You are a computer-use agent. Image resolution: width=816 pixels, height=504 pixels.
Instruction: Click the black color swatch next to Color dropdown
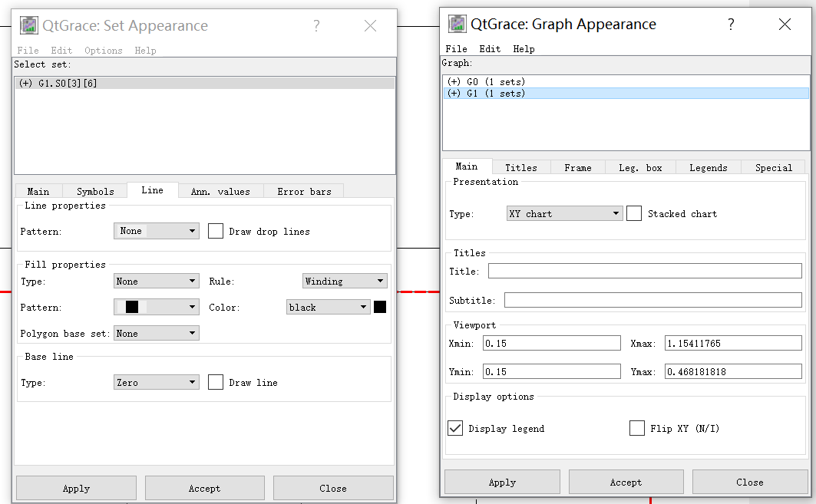(x=378, y=306)
